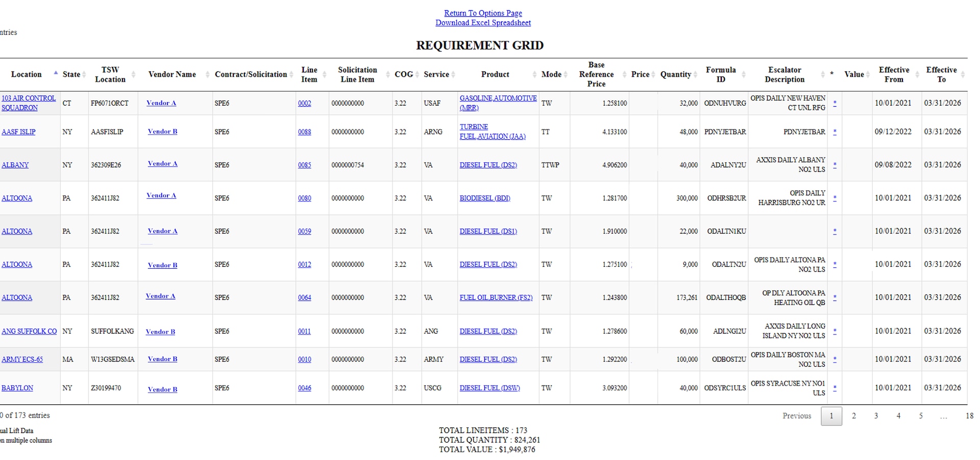Click quantity 300,000 in BIODIESEL row
The height and width of the screenshot is (460, 980).
[x=687, y=198]
